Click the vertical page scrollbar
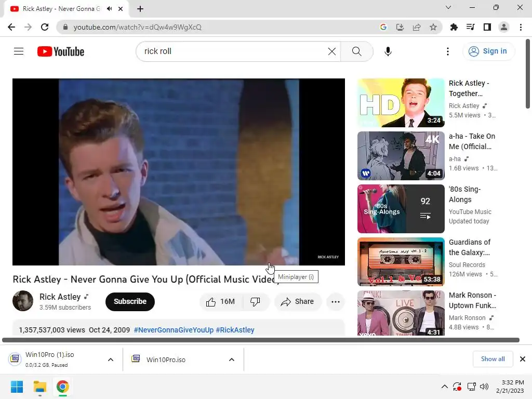 pos(528,74)
